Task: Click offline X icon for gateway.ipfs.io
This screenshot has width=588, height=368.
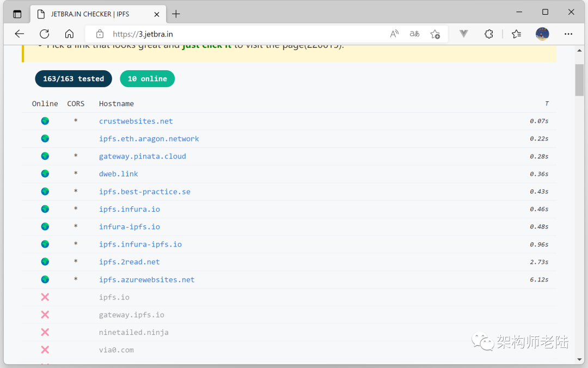Action: tap(45, 315)
